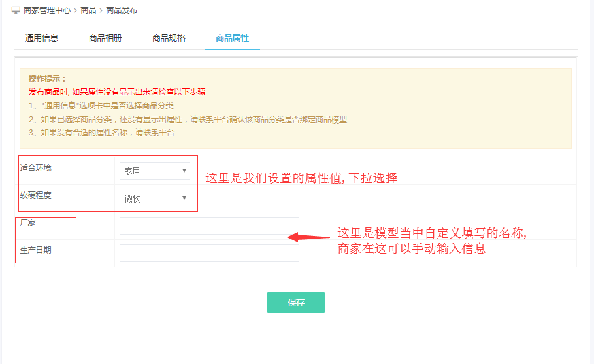Image resolution: width=594 pixels, height=364 pixels.
Task: Click into the 生产日期 input field
Action: [209, 253]
